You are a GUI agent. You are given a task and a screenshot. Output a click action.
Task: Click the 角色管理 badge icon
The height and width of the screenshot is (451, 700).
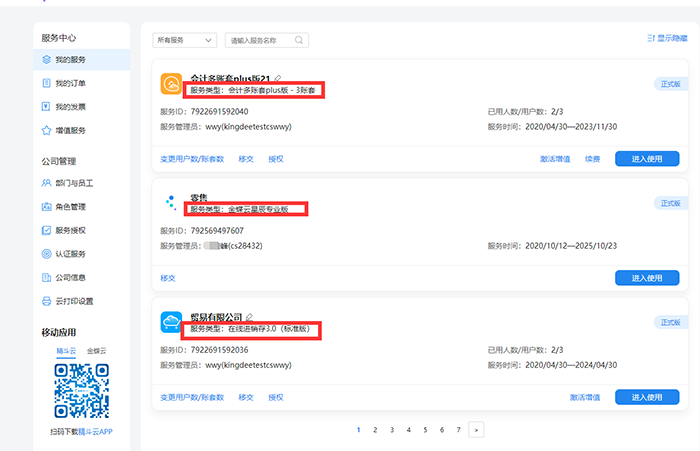(x=46, y=206)
